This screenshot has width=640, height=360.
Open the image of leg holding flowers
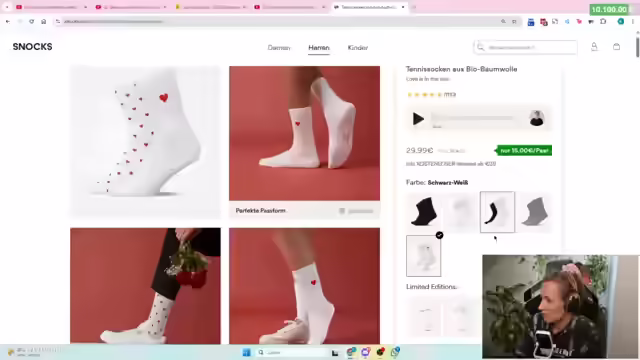click(x=145, y=286)
